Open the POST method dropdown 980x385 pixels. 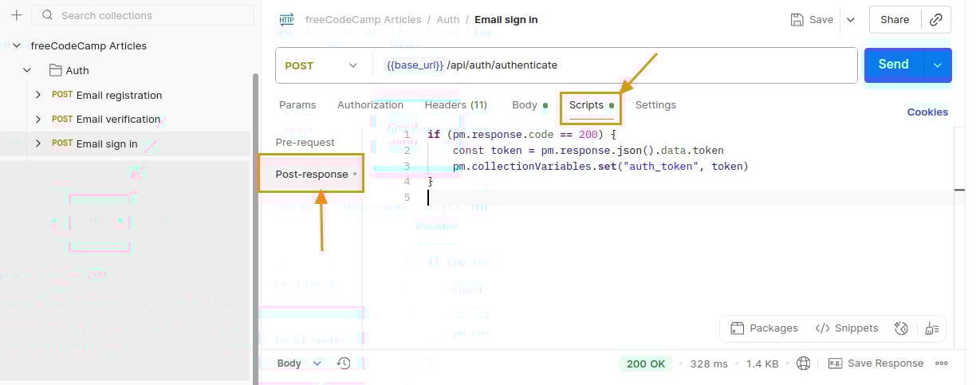321,65
